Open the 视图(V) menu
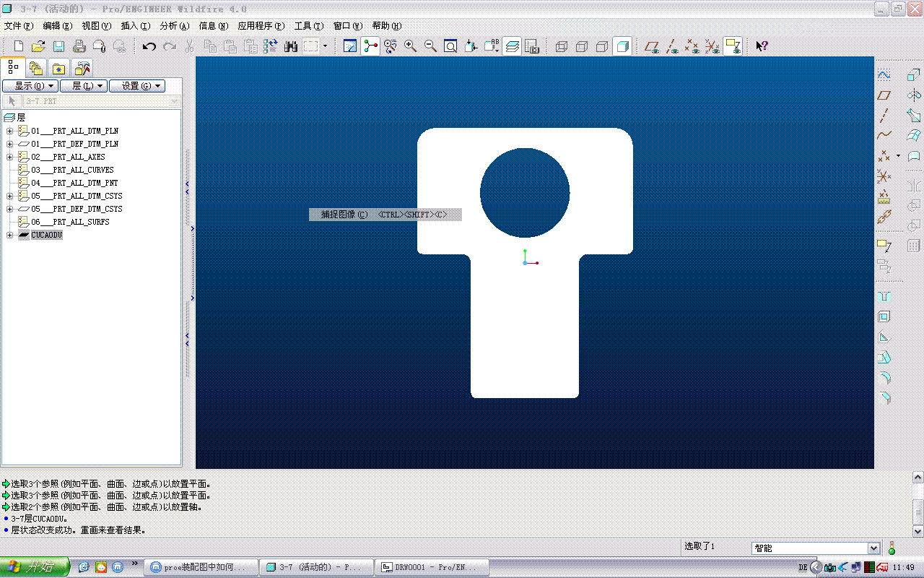Image resolution: width=924 pixels, height=578 pixels. point(97,26)
